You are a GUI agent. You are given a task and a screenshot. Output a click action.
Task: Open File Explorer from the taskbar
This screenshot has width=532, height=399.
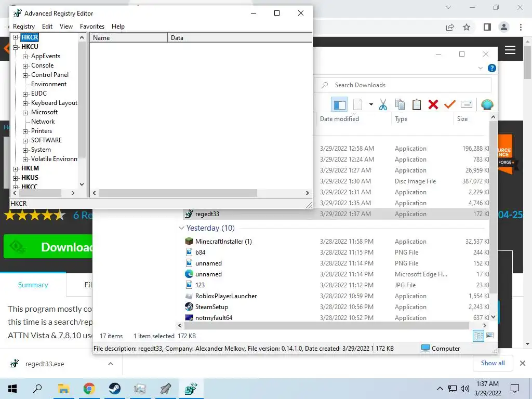pos(63,389)
